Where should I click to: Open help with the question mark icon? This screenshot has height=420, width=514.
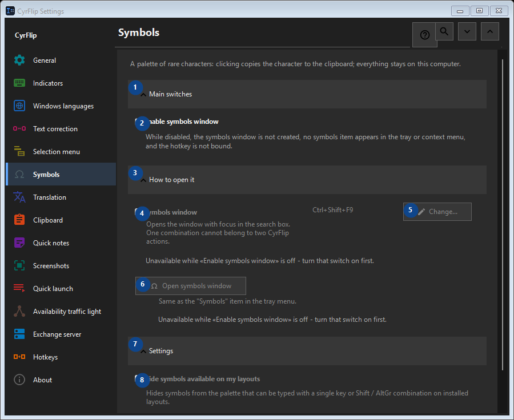(x=424, y=35)
